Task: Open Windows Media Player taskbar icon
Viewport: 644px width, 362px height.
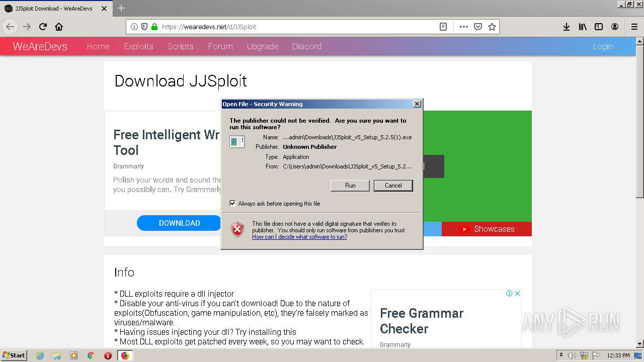Action: point(74,355)
